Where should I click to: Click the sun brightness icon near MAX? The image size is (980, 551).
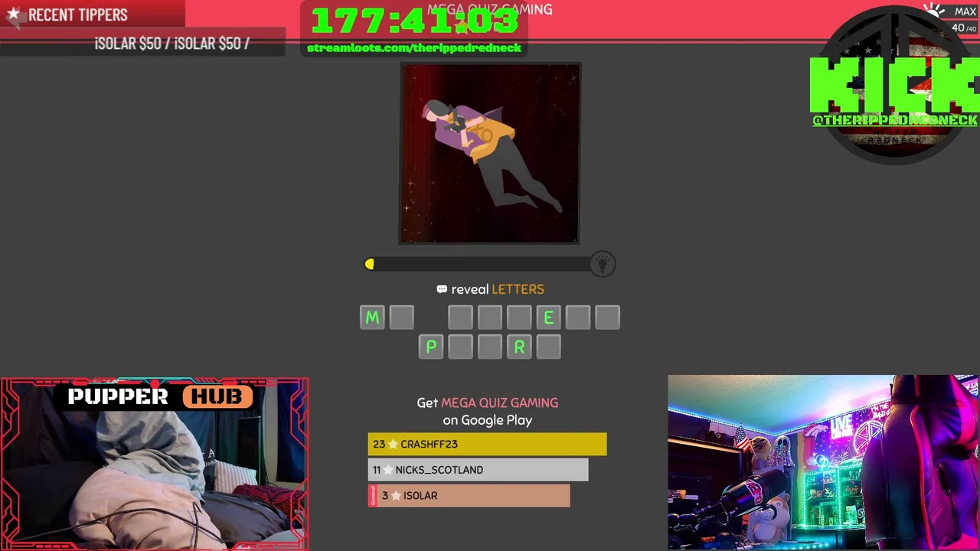934,10
